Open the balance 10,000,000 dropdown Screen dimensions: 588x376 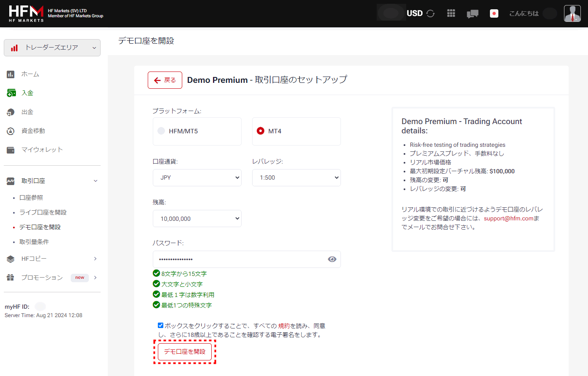coord(197,218)
